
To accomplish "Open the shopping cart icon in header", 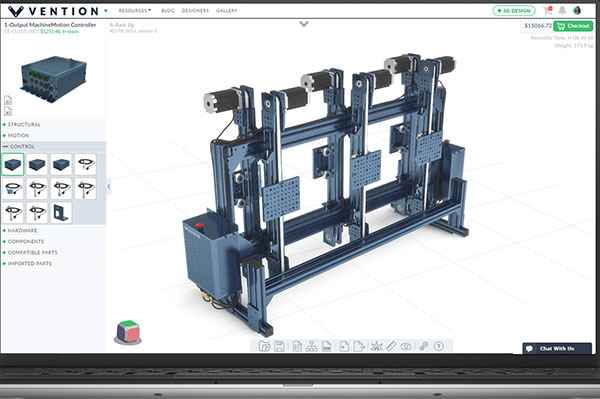I will (x=548, y=10).
